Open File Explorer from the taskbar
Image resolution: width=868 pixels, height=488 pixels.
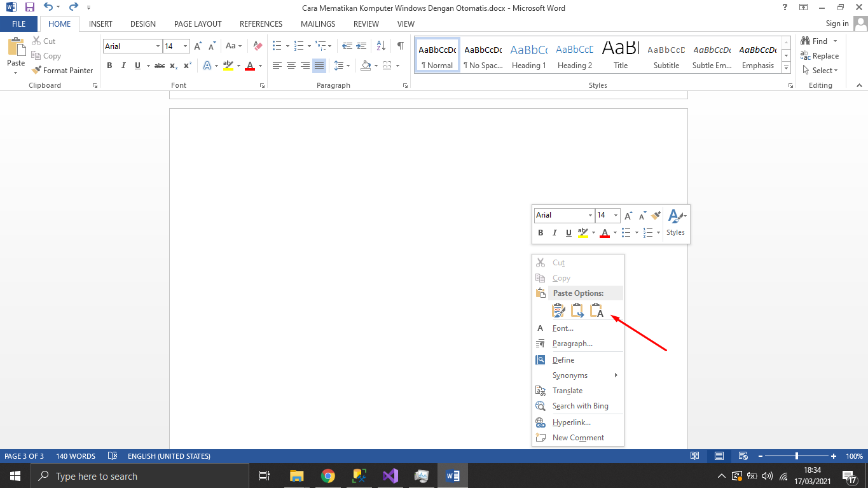297,476
